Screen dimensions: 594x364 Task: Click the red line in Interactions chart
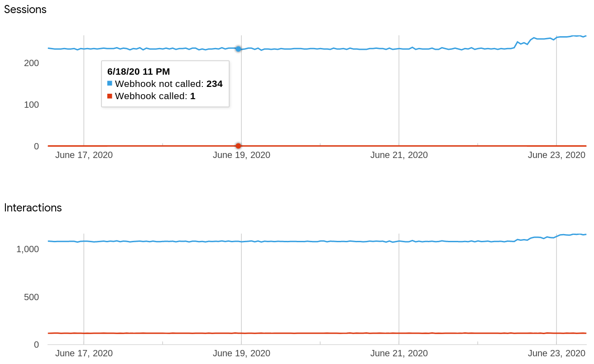[x=317, y=333]
